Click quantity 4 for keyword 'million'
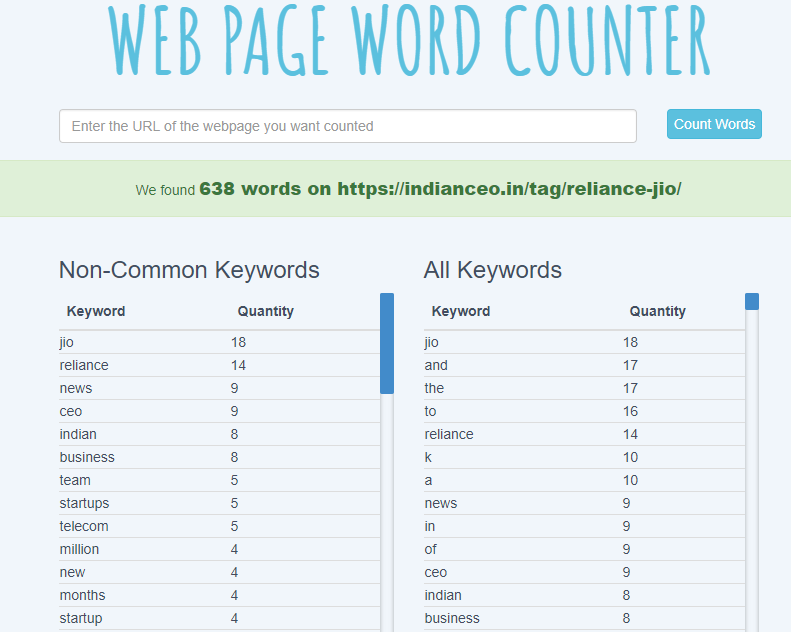Viewport: 791px width, 632px height. 234,549
